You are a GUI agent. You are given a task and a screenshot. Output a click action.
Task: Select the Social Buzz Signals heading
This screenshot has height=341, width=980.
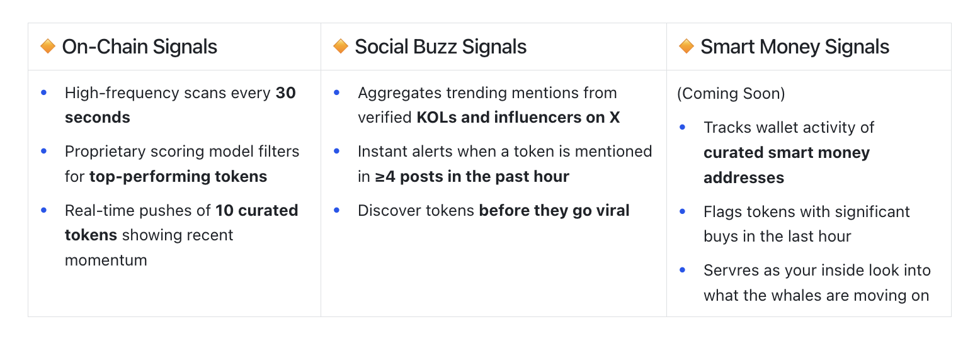[441, 47]
